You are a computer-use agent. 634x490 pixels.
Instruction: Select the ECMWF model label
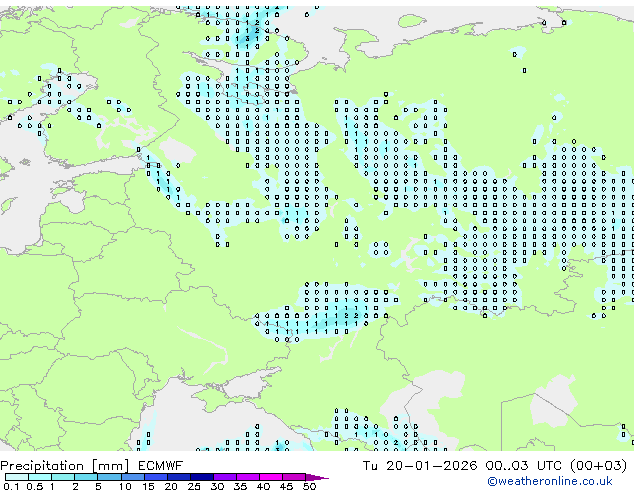pos(160,466)
